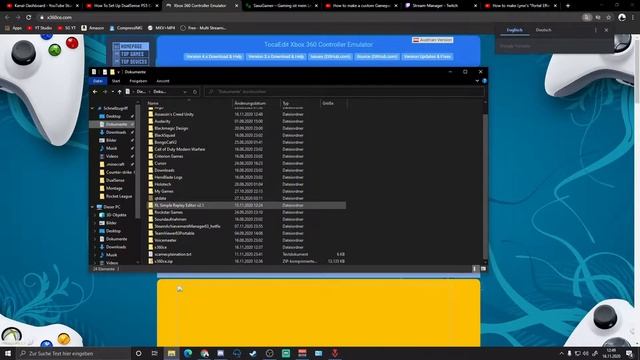
Task: Select the Call of Duty Modern Warfare folder
Action: [180, 149]
